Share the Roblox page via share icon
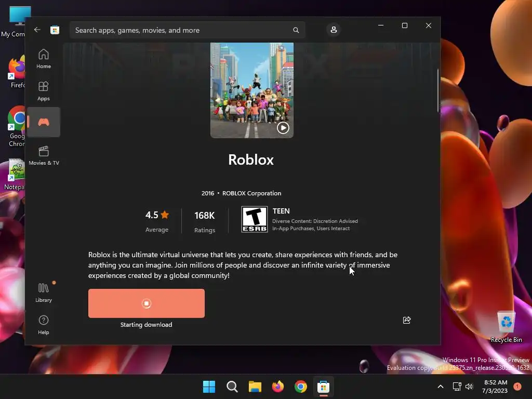 406,320
